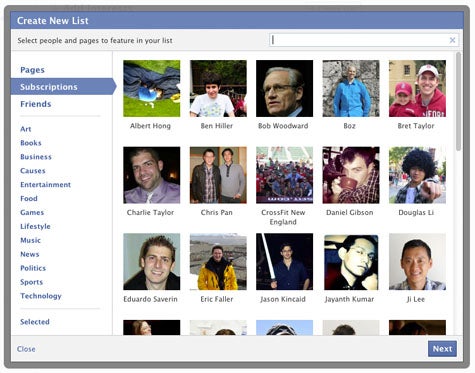The width and height of the screenshot is (475, 373).
Task: Open the Politics category
Action: click(x=33, y=268)
